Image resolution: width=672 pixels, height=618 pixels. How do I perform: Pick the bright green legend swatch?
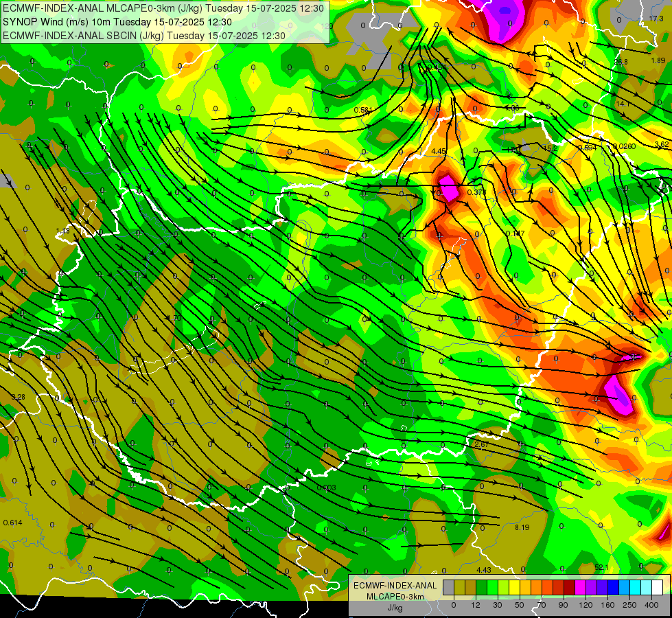[x=492, y=588]
